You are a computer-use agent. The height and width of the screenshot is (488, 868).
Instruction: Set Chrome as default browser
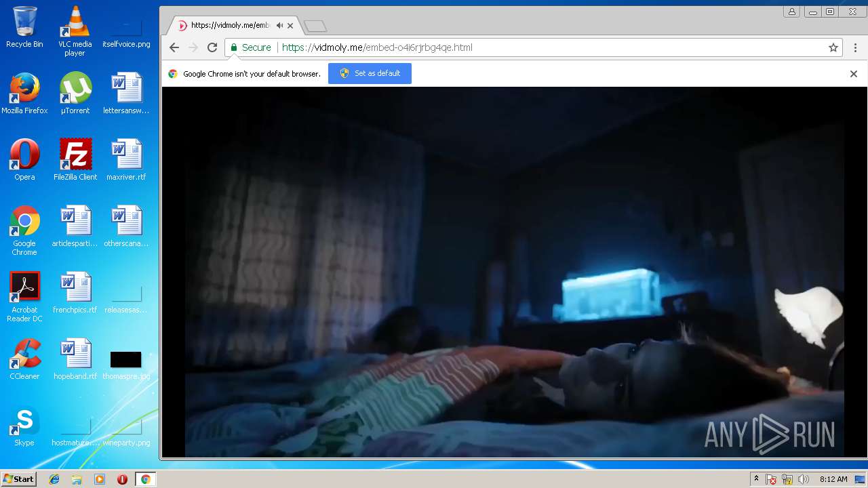[370, 73]
